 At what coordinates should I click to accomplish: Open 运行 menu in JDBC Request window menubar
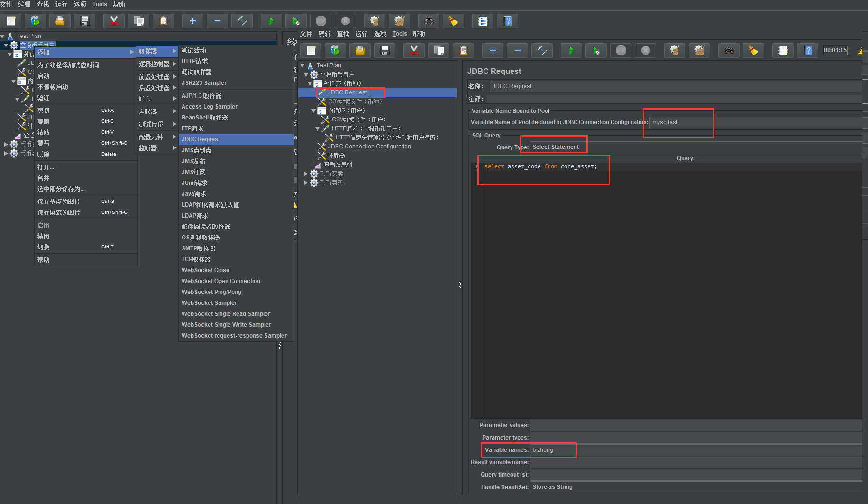click(361, 34)
